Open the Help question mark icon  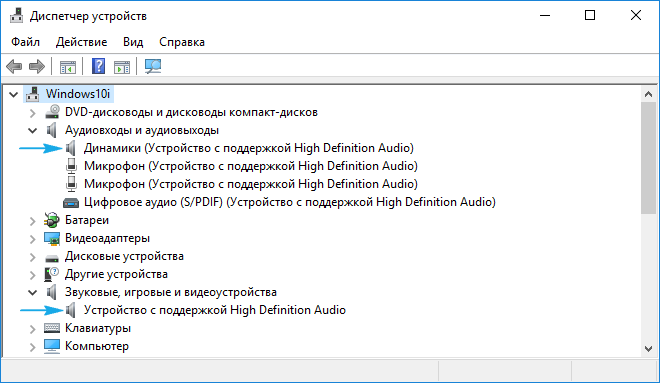coord(98,66)
